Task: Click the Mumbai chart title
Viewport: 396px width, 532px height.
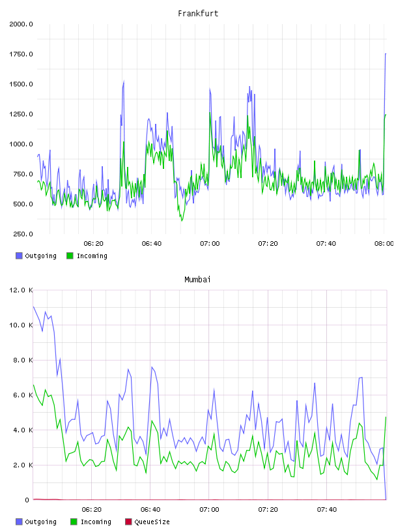Action: click(197, 280)
